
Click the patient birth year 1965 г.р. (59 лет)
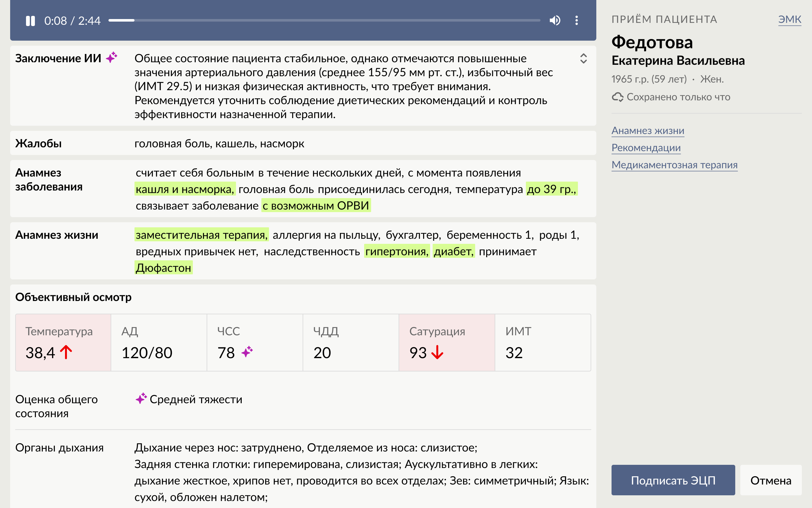click(x=649, y=79)
